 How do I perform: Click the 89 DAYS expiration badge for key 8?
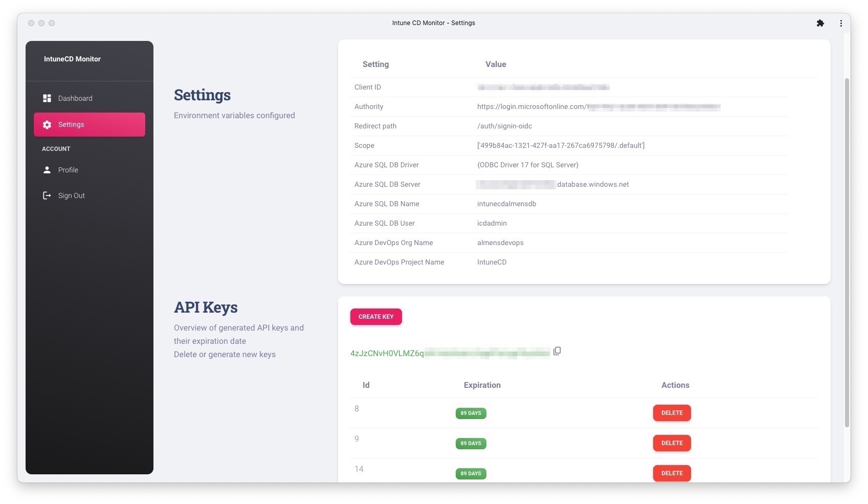471,413
